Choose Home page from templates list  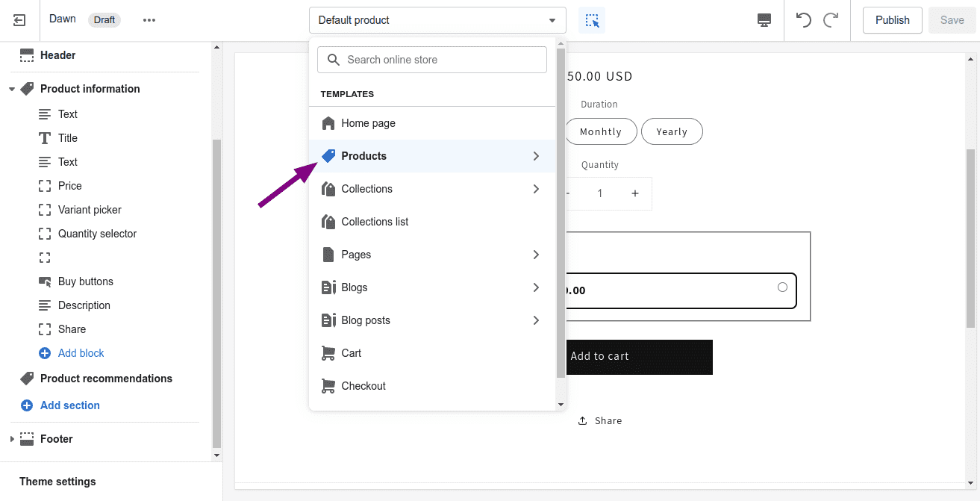368,123
